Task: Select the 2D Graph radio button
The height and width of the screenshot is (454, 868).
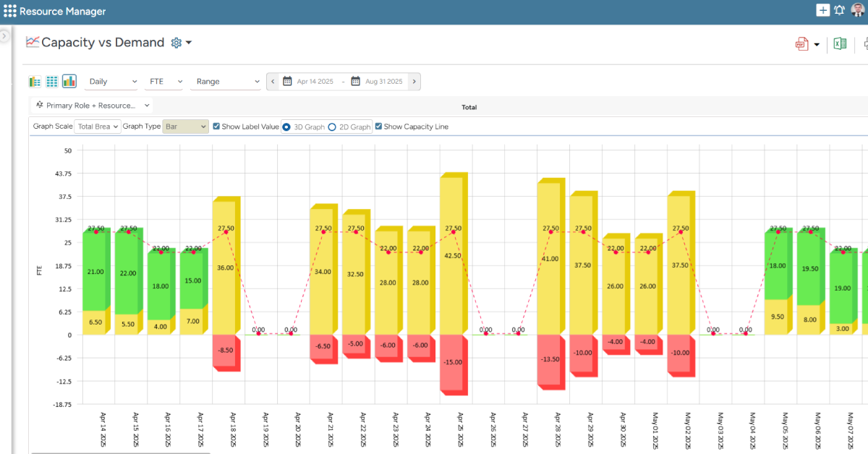Action: [332, 126]
